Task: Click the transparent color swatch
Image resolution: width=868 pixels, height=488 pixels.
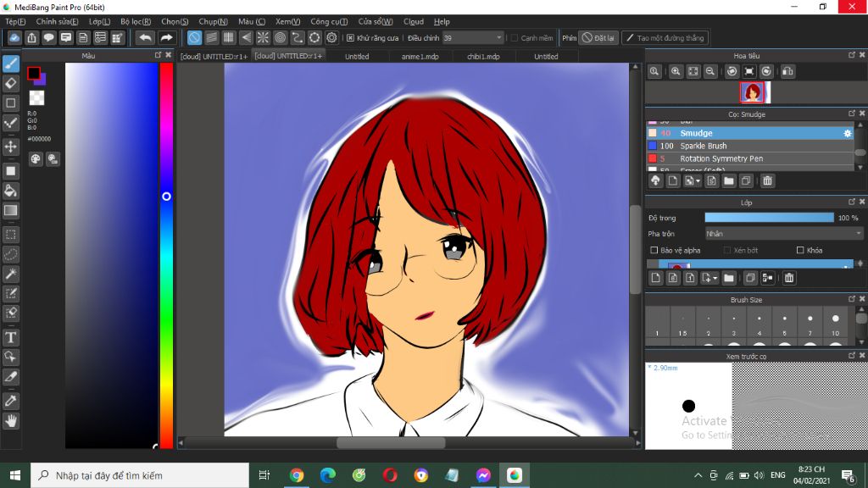Action: pyautogui.click(x=36, y=98)
